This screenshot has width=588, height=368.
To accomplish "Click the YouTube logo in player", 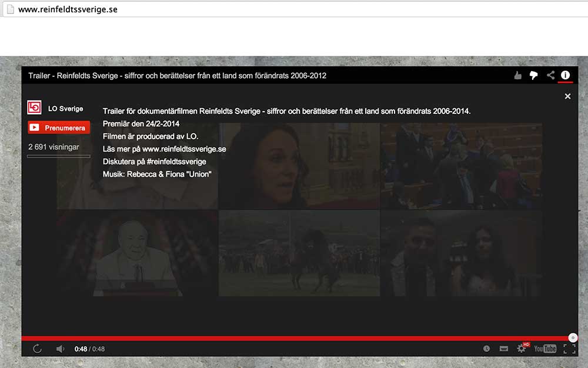I will [544, 349].
